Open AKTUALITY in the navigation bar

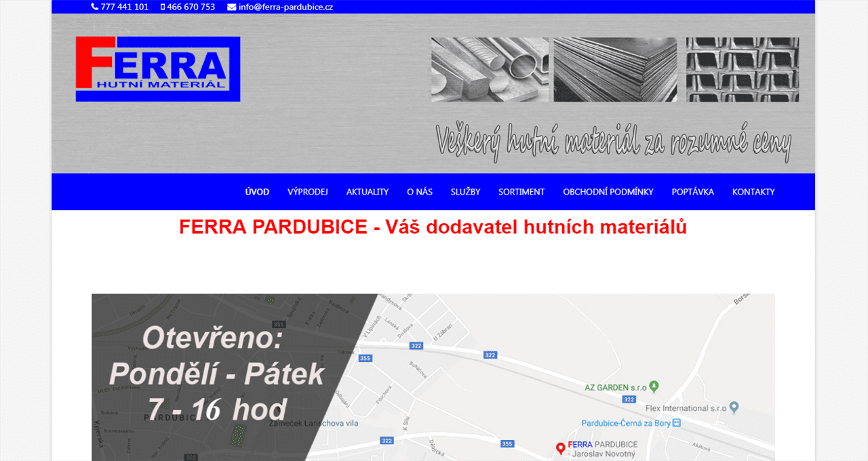(368, 192)
